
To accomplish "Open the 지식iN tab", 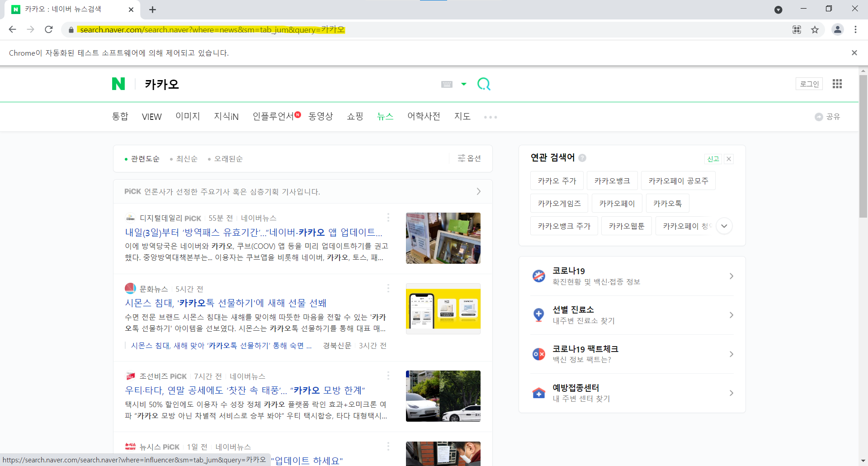I will (x=226, y=116).
